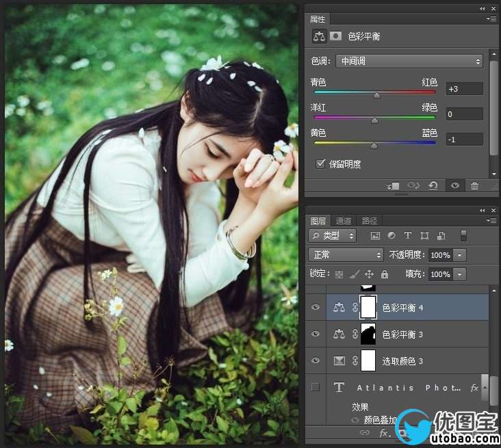The height and width of the screenshot is (448, 501).
Task: Click the fx badge on Atlantis text layer
Action: (x=474, y=388)
